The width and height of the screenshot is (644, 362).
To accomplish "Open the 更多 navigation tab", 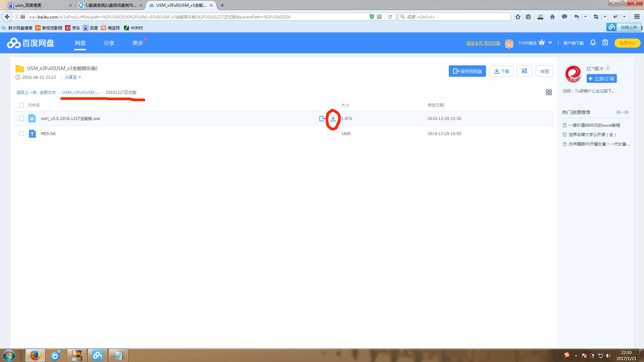I will pyautogui.click(x=138, y=43).
